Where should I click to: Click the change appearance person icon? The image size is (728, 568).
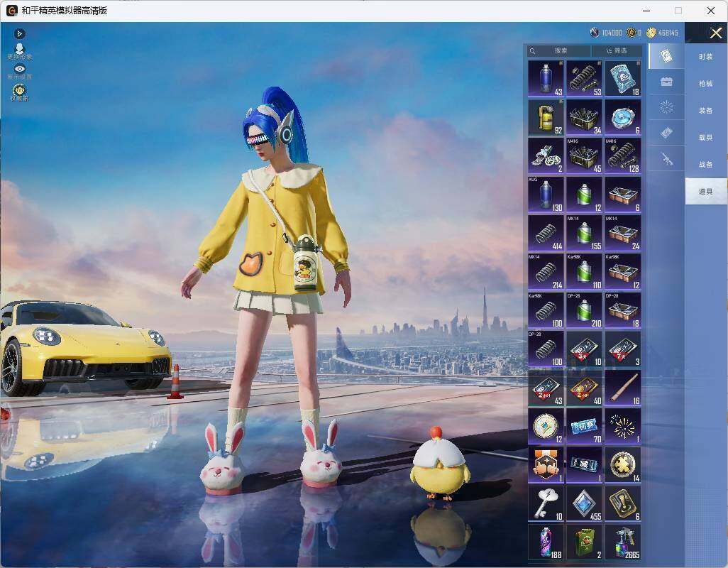pos(19,52)
